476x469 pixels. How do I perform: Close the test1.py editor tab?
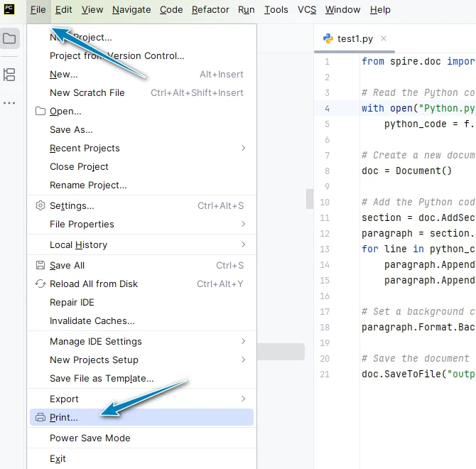(384, 38)
